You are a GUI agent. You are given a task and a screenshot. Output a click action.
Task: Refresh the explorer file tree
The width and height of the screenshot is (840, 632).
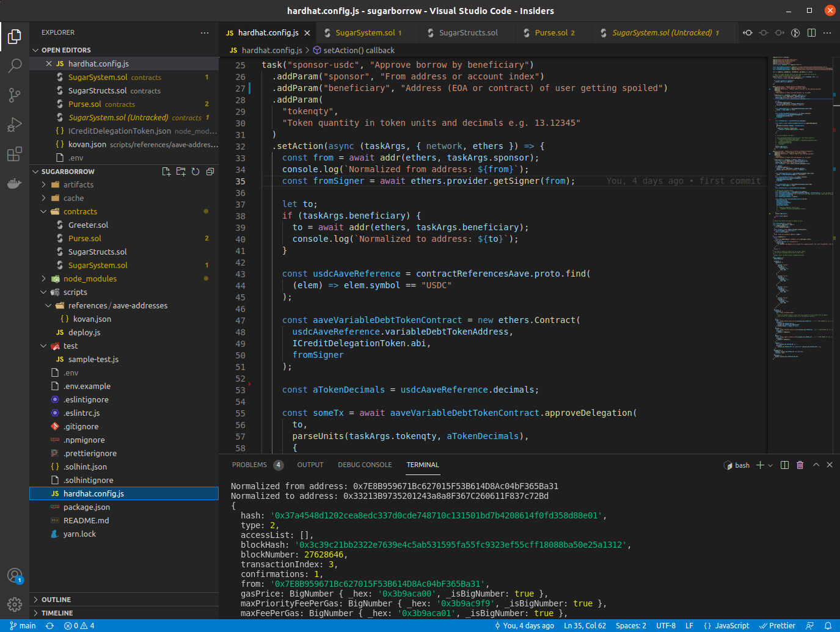(x=195, y=172)
